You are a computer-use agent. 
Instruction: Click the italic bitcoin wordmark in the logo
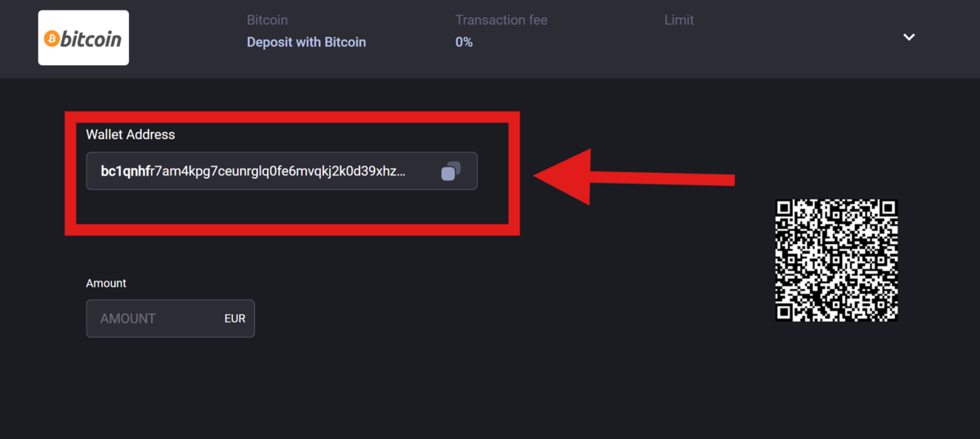[x=91, y=38]
